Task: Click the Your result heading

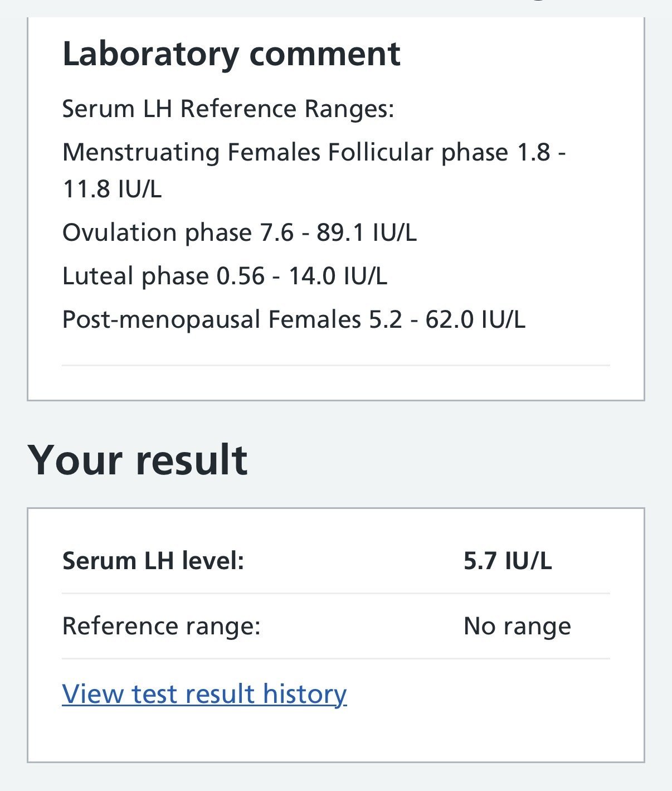Action: click(x=138, y=460)
